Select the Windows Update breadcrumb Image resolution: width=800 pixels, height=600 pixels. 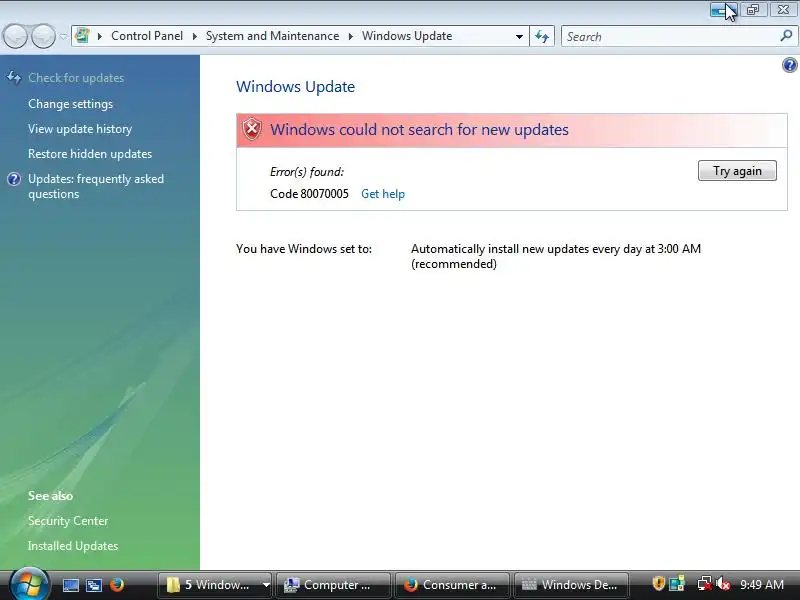click(407, 36)
